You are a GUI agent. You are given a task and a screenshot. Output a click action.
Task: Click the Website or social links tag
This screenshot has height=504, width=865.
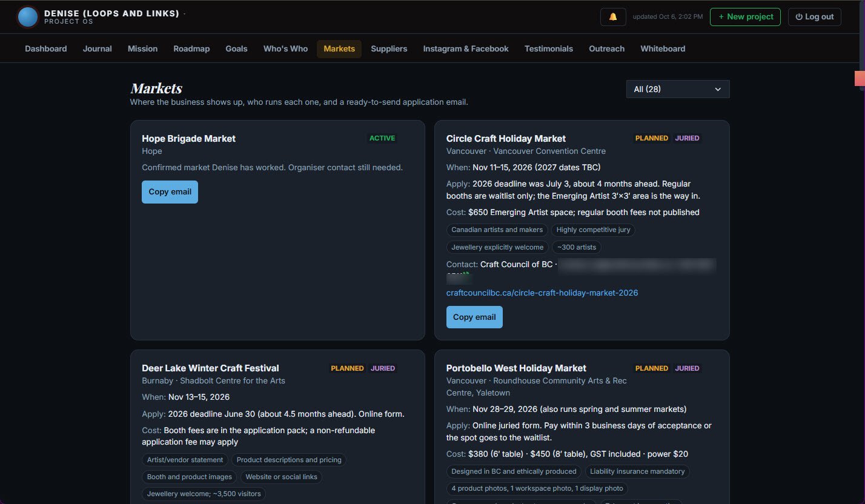pos(282,477)
